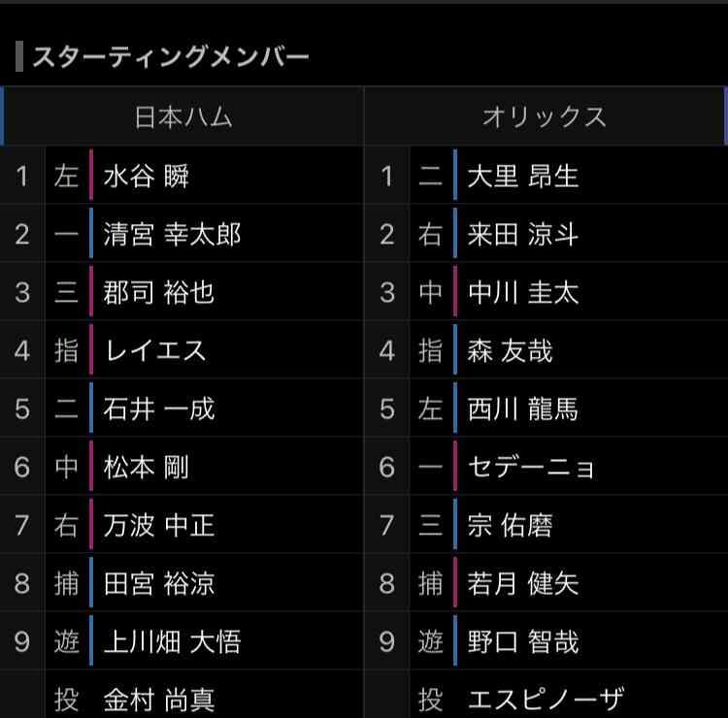Open 郡司 裕也 player page
The image size is (728, 718).
coord(159,292)
